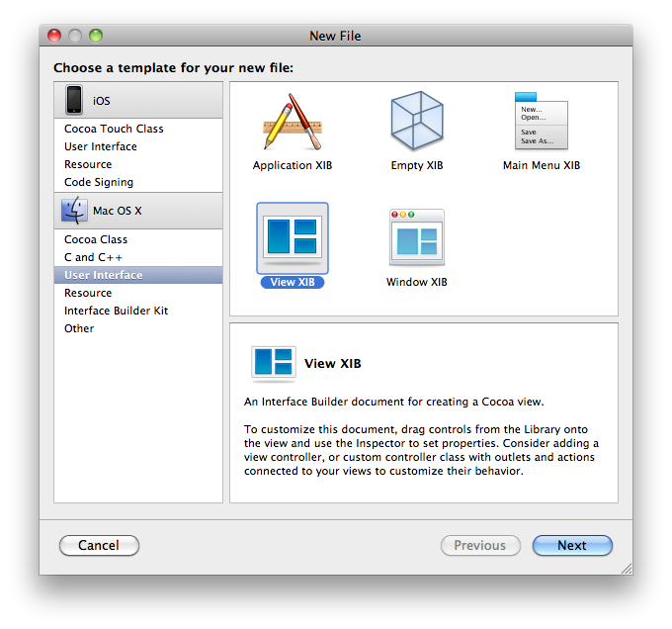The image size is (672, 629).
Task: Click the View XIB icon in description pane
Action: point(273,364)
